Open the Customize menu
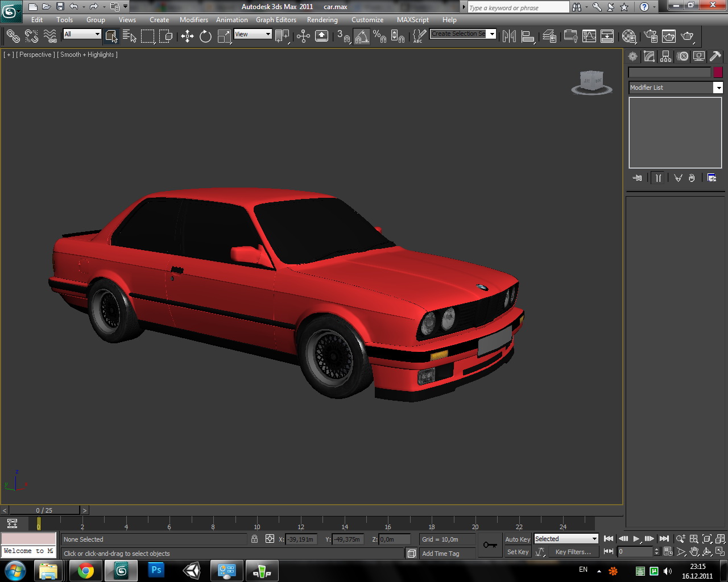Viewport: 728px width, 582px height. pos(367,19)
